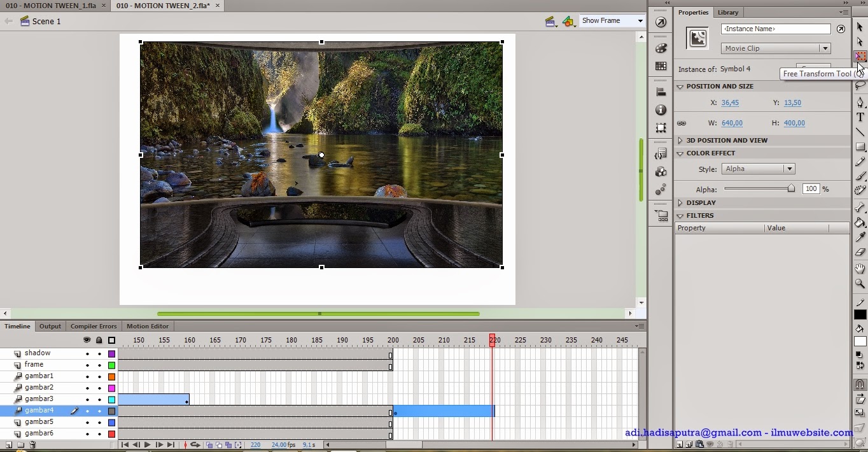Open the Align panel icon
868x452 pixels.
661,93
